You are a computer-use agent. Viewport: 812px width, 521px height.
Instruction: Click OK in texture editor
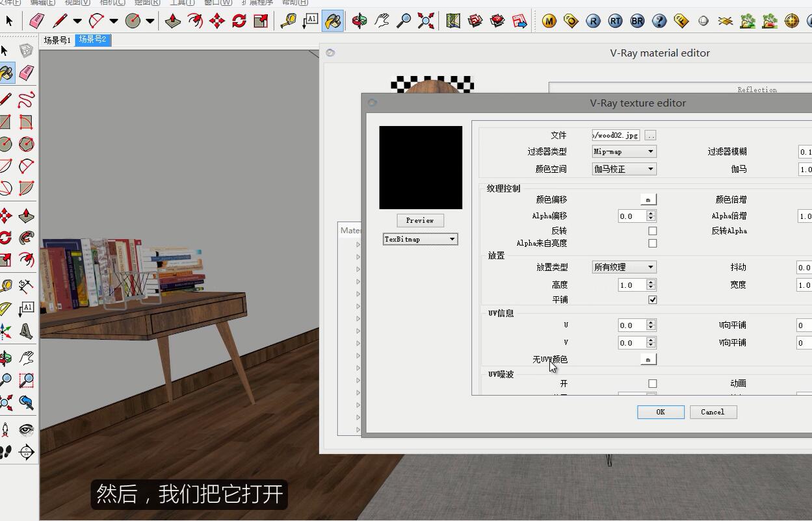(661, 412)
